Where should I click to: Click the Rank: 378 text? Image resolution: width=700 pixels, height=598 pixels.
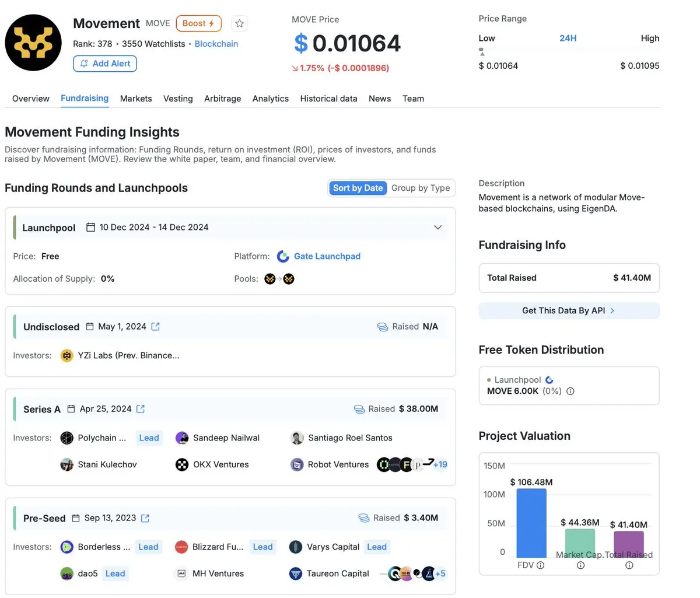coord(93,44)
